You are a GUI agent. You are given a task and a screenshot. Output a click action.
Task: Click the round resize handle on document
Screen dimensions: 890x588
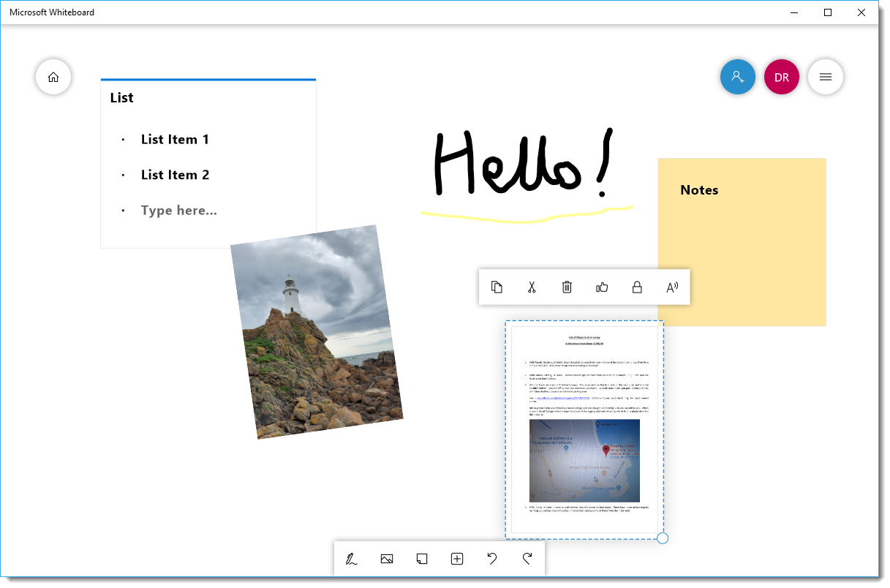[663, 538]
